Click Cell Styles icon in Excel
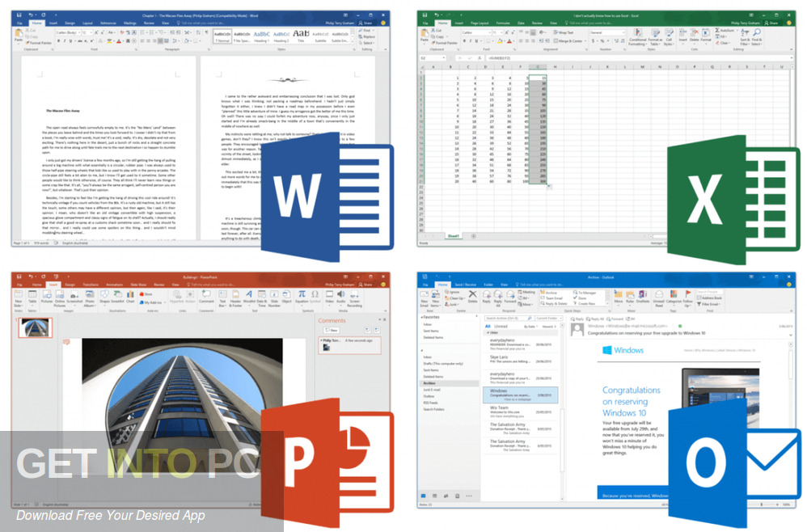Viewport: 807px width, 532px height. (669, 32)
